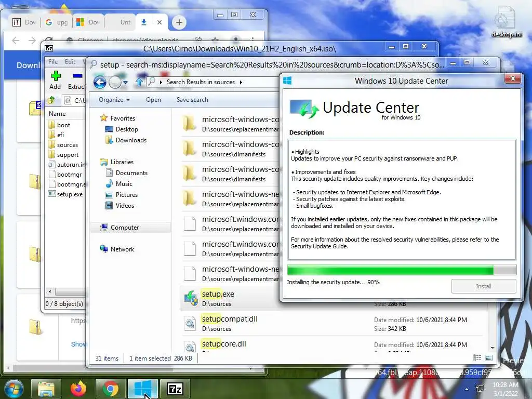Click the network tray icon
Viewport: 532px width, 399px height.
click(480, 389)
